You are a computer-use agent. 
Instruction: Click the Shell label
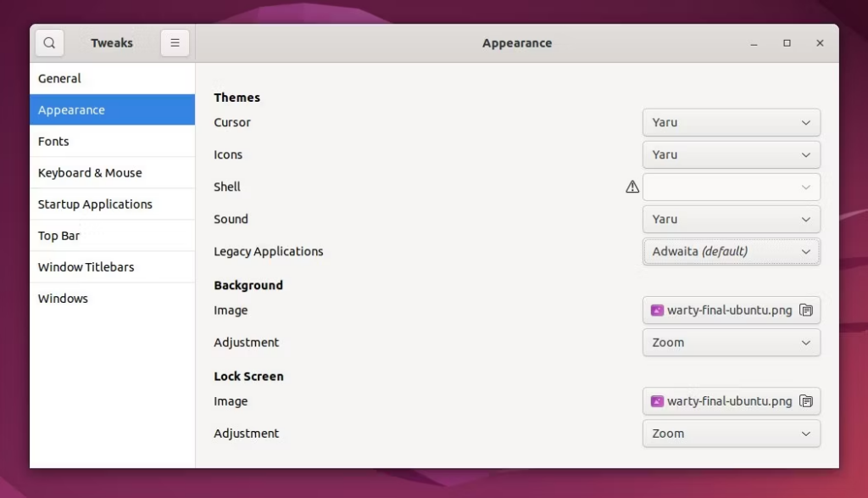[x=227, y=187]
